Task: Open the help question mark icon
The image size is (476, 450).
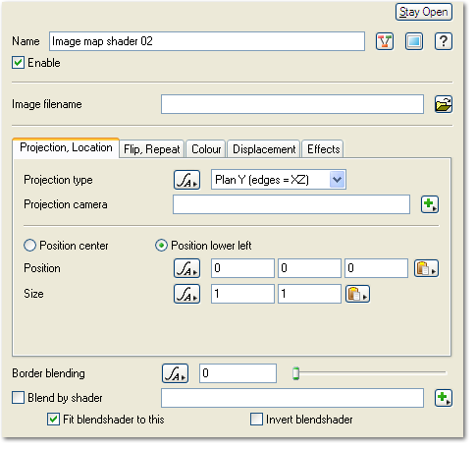Action: click(444, 41)
